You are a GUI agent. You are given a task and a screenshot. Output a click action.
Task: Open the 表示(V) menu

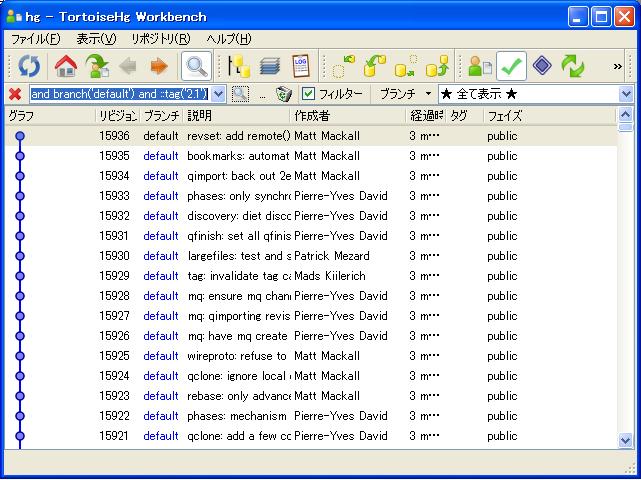[x=96, y=39]
